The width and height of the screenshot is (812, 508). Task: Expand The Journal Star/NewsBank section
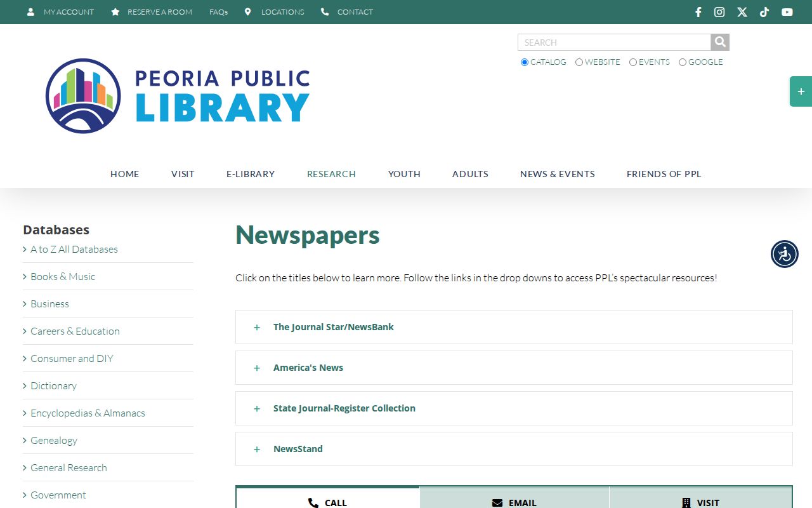tap(514, 327)
